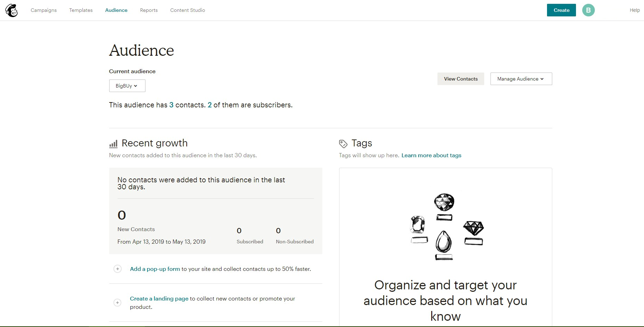Click the plus icon beside pop-up form
This screenshot has width=644, height=327.
118,269
